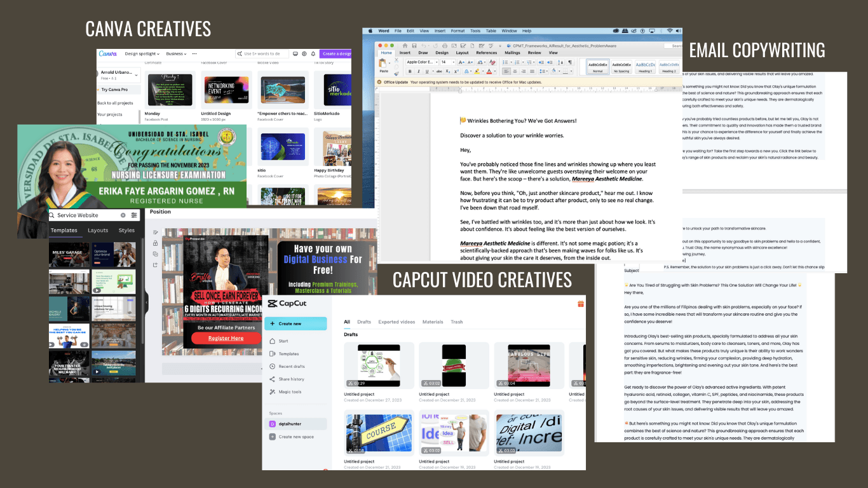Viewport: 868px width, 488px height.
Task: Select the dgtalhunter space in CapCut
Action: click(296, 424)
